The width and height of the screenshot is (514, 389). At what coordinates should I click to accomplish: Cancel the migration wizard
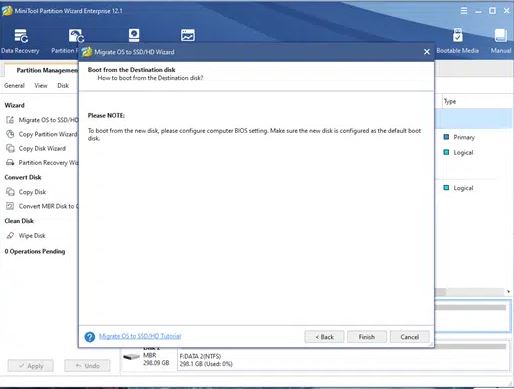tap(410, 337)
